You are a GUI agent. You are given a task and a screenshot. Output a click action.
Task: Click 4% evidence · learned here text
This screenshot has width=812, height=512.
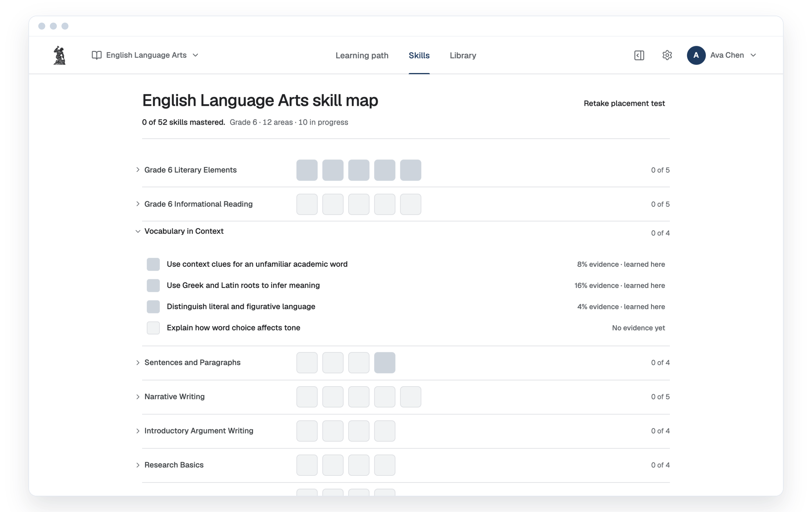click(x=621, y=307)
